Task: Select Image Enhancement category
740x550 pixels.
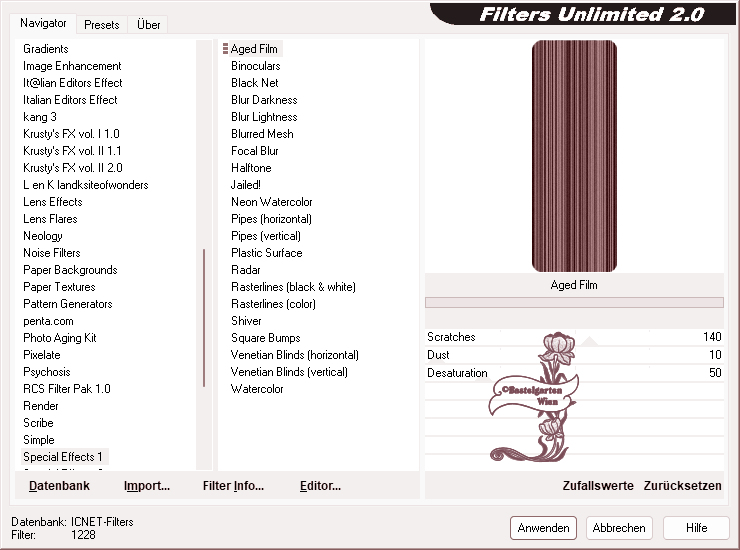Action: tap(72, 66)
